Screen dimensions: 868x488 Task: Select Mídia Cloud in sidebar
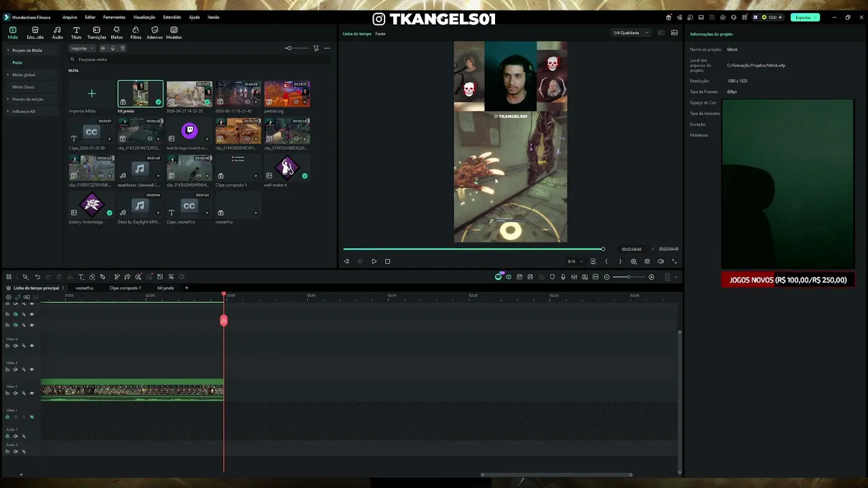[x=23, y=87]
